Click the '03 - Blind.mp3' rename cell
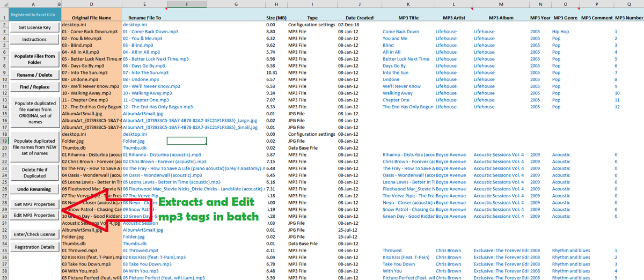 [x=138, y=46]
